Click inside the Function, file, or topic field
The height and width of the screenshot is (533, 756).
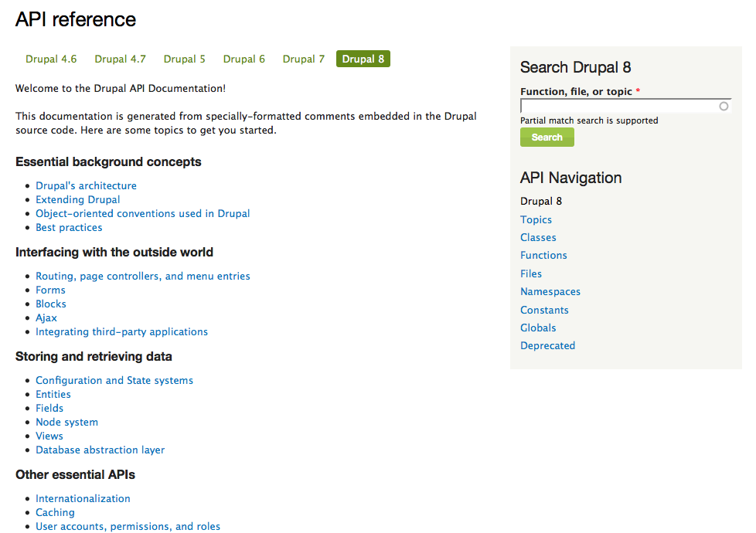coord(618,106)
